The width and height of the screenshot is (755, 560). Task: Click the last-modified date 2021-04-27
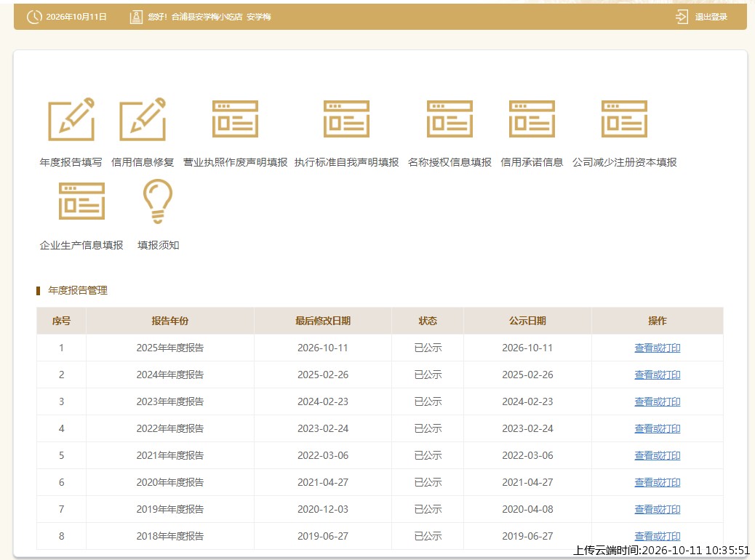tap(323, 482)
